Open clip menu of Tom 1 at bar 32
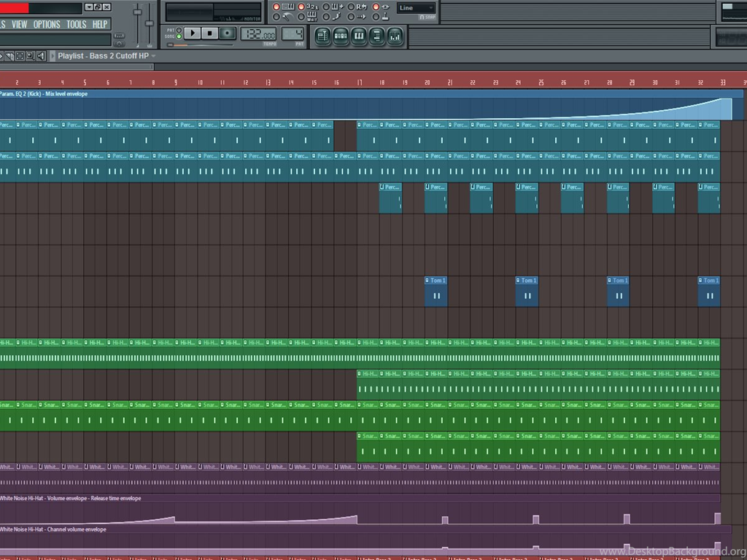This screenshot has height=560, width=747. click(x=700, y=281)
